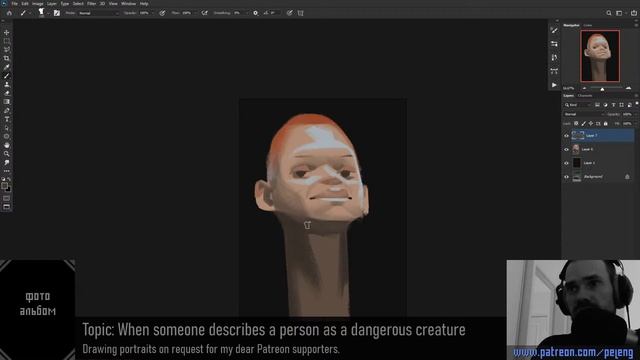Screen dimensions: 640x360
Task: Open the brush Mode dropdown
Action: [x=98, y=13]
